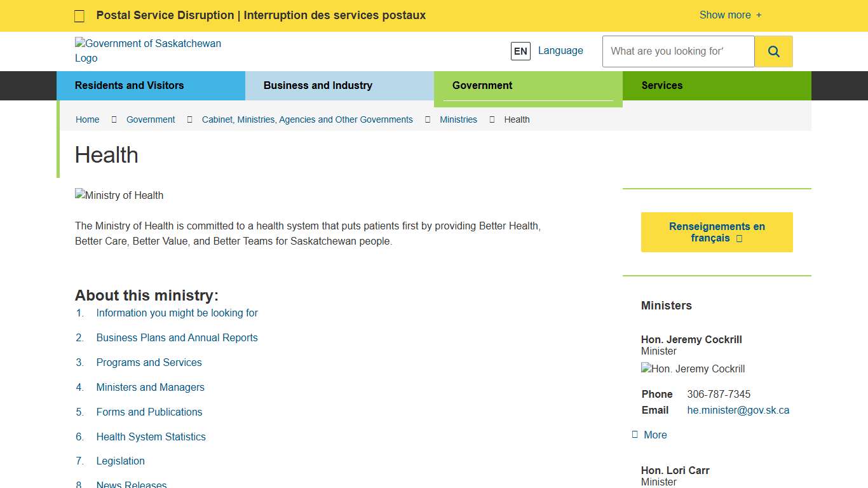This screenshot has width=868, height=488.
Task: Click Hon. Jeremy Cockrill's photo placeholder
Action: click(693, 369)
